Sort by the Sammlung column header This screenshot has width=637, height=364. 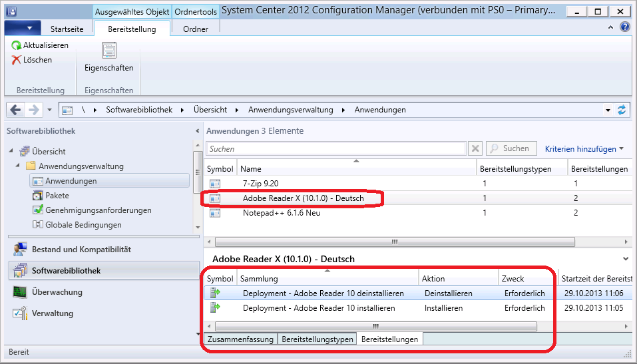point(328,279)
